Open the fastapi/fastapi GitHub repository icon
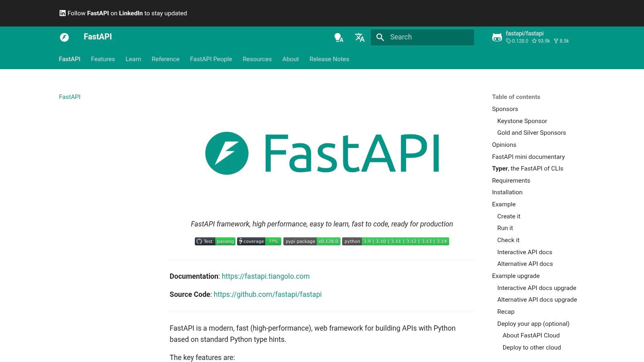 496,37
